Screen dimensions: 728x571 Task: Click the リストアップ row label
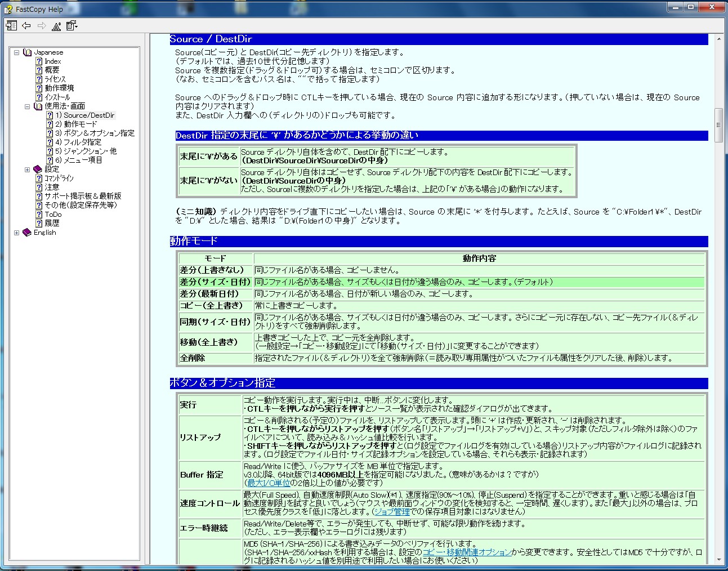[x=200, y=437]
